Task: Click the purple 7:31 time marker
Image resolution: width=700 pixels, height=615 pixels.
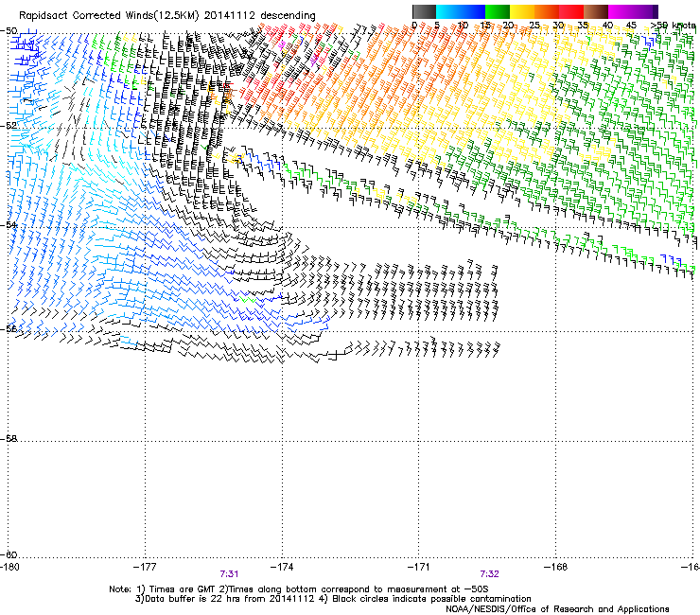Action: pos(229,574)
